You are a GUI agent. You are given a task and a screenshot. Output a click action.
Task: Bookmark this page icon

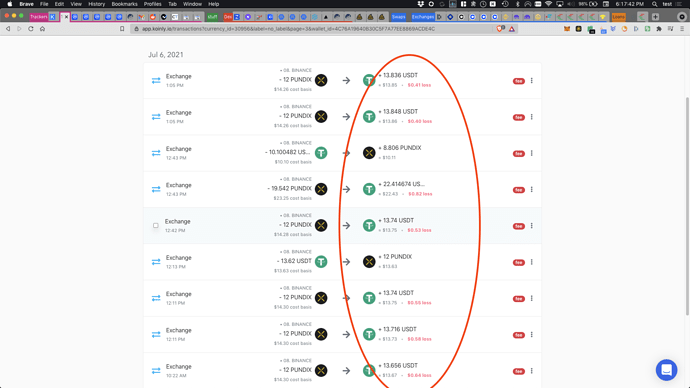[122, 29]
